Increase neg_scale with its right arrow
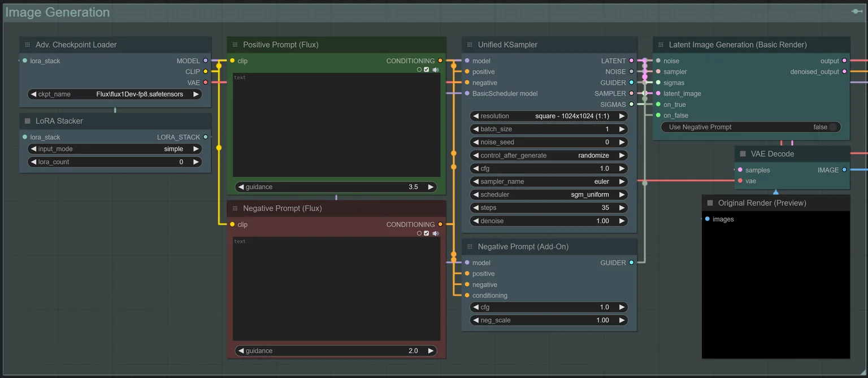The image size is (868, 378). coord(622,320)
